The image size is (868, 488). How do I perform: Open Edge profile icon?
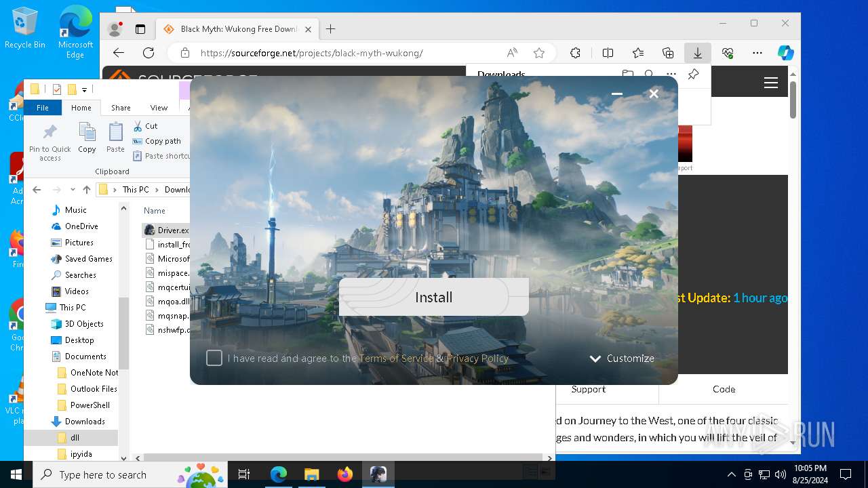click(115, 29)
